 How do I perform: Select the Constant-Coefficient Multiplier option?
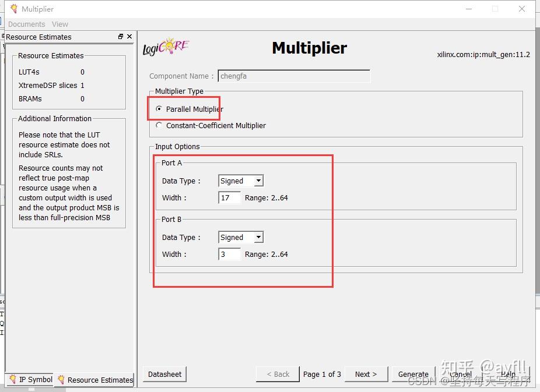point(158,125)
